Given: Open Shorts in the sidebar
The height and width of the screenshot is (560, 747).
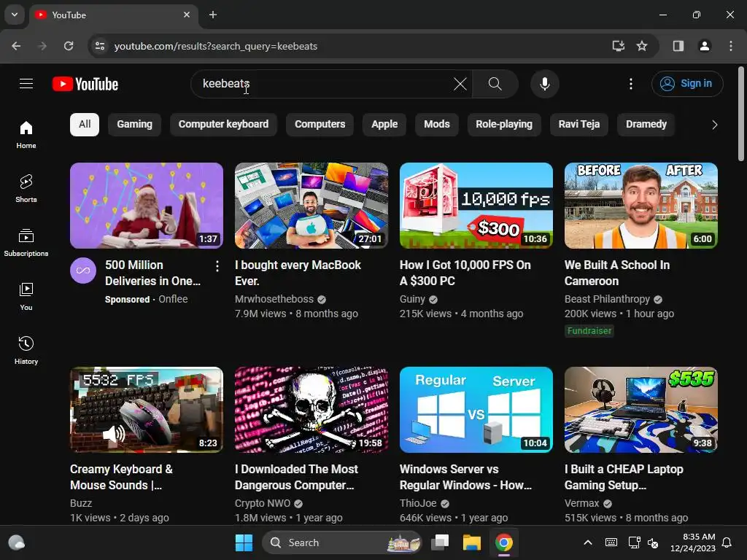Looking at the screenshot, I should tap(26, 189).
